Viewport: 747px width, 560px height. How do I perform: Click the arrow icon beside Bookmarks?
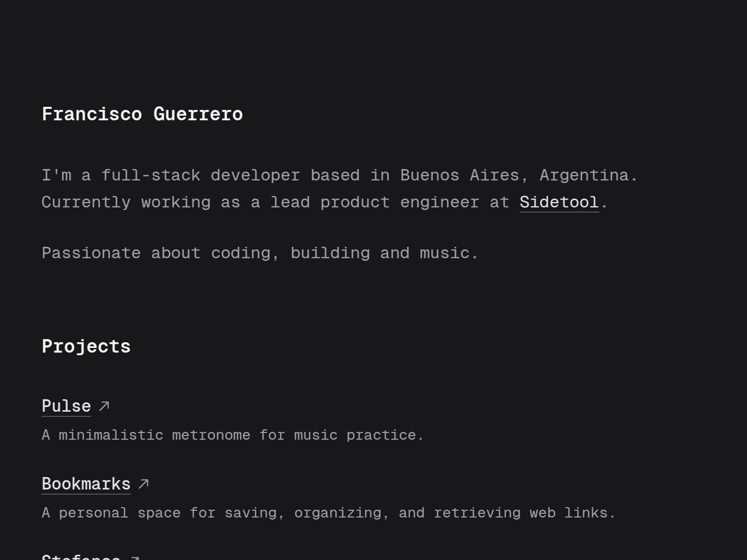144,484
